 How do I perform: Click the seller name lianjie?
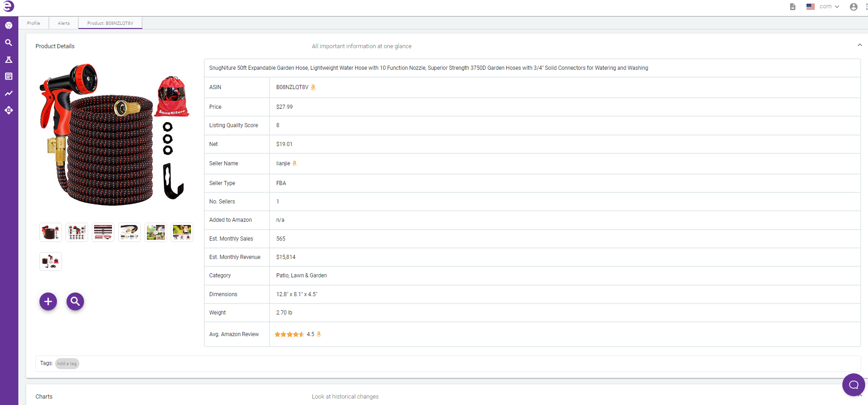(283, 163)
